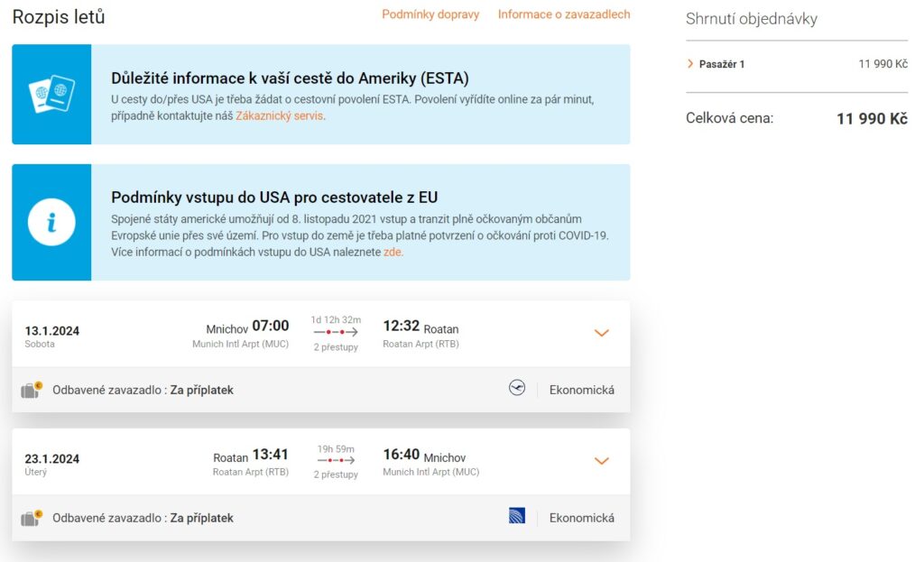Image resolution: width=924 pixels, height=562 pixels.
Task: Click the Celková cena total price
Action: coord(872,118)
